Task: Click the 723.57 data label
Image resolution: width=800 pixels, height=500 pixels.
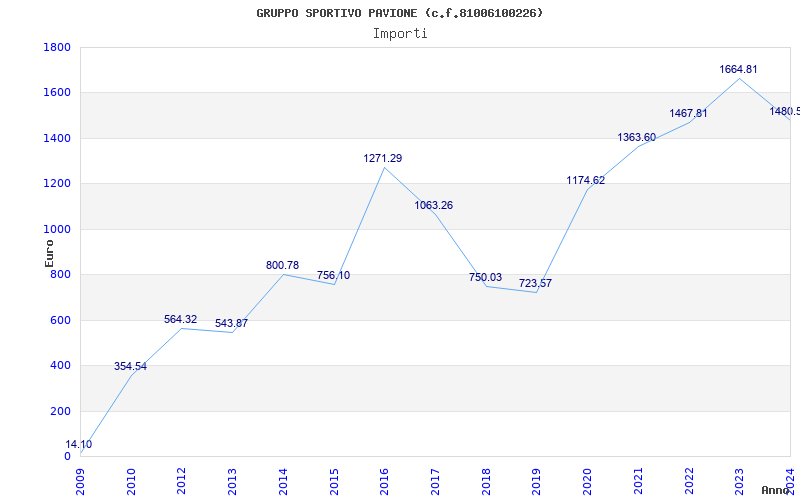Action: [x=535, y=284]
